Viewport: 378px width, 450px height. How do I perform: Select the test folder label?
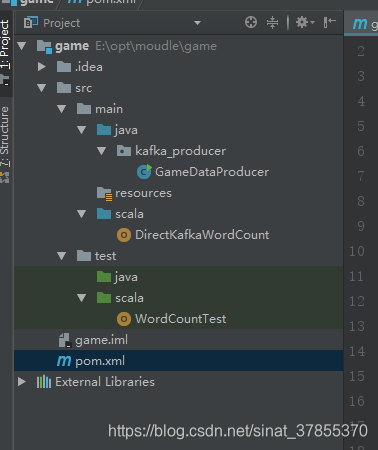point(105,256)
